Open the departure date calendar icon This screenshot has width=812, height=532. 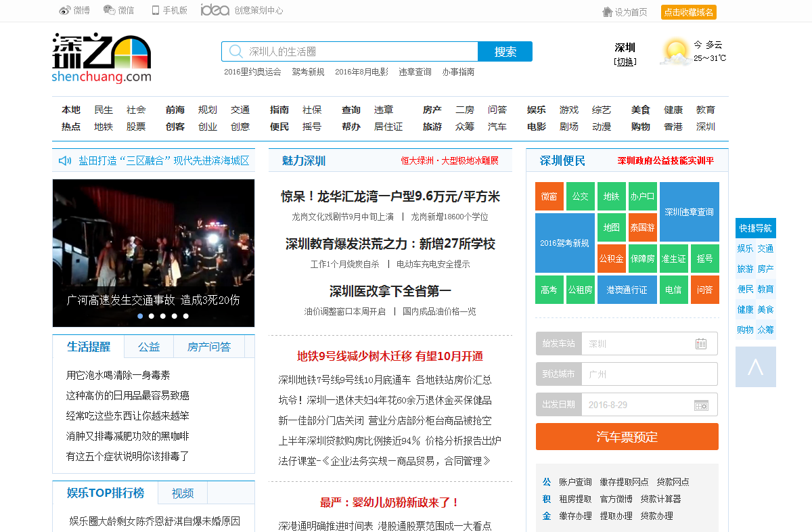tap(701, 405)
